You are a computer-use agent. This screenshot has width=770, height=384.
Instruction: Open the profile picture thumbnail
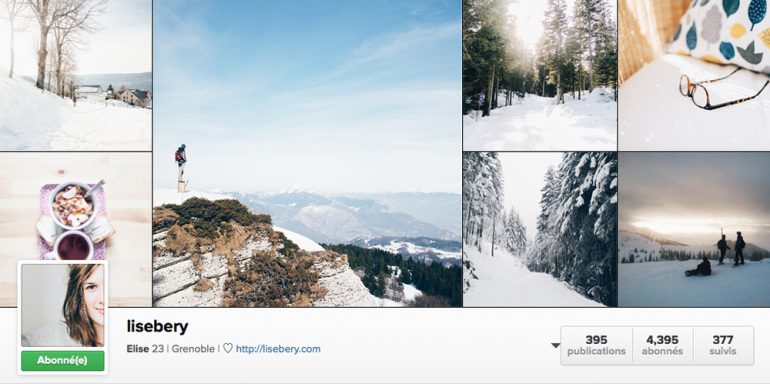[62, 305]
